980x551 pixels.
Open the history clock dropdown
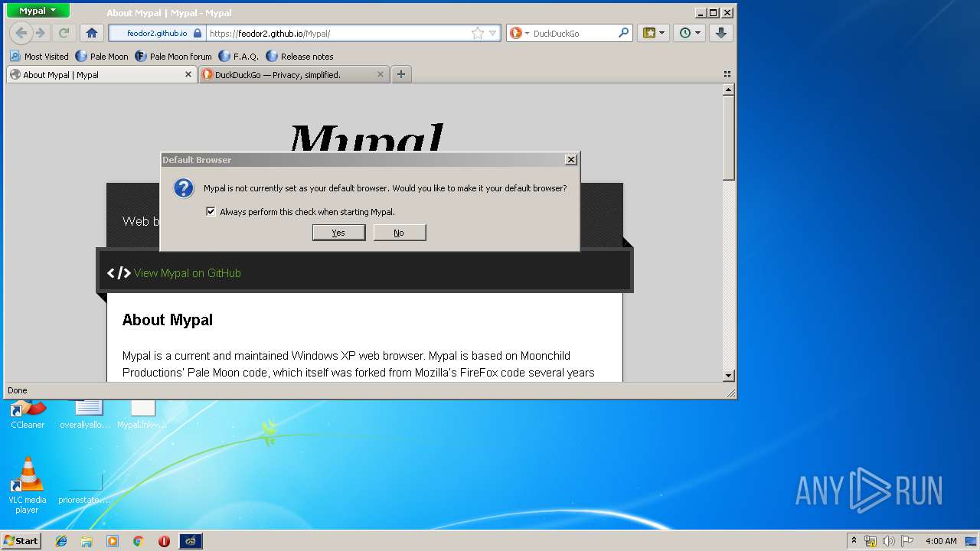pyautogui.click(x=689, y=33)
